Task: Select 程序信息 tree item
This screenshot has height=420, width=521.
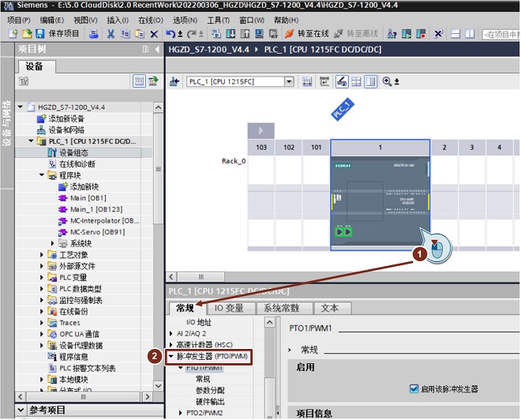Action: 73,357
